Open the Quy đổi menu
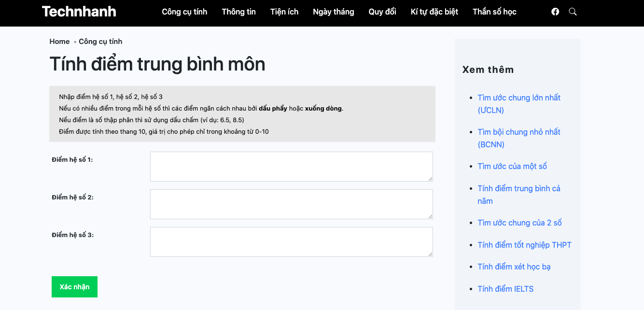644x310 pixels. 382,12
